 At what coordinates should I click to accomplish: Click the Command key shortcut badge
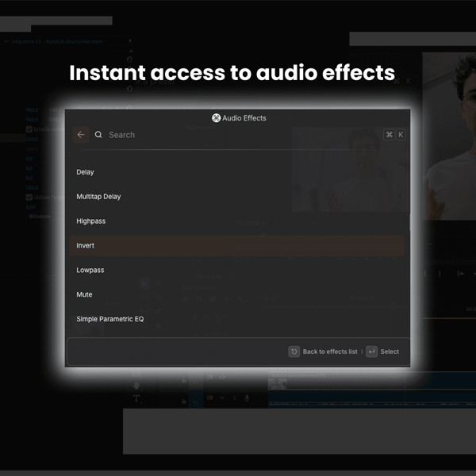point(390,135)
